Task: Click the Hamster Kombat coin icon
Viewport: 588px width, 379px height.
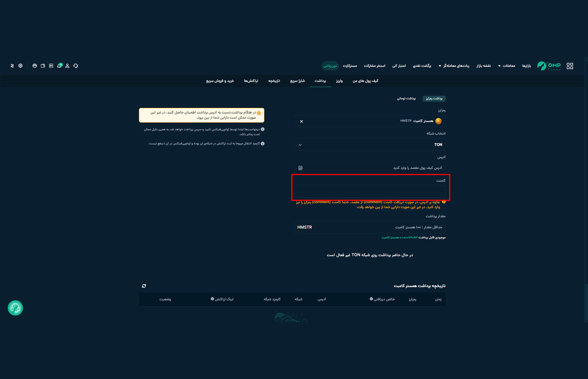Action: (x=439, y=121)
